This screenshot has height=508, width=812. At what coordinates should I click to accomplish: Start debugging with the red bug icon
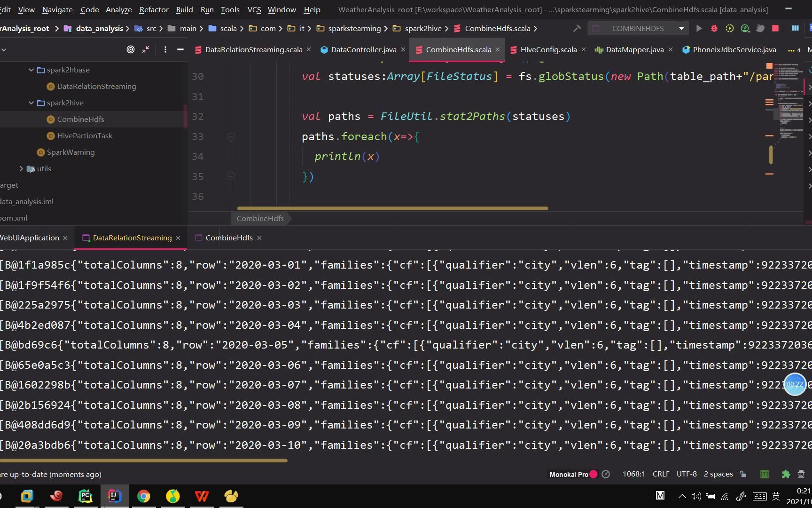(714, 29)
